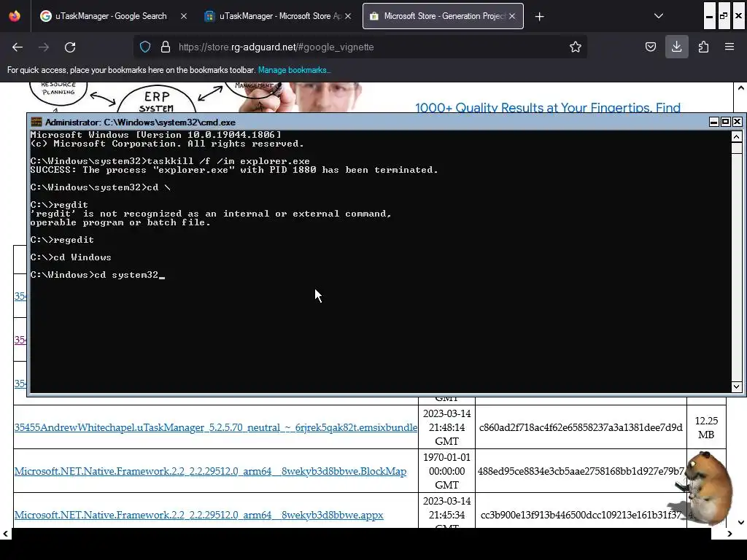Download NET.Native.Framework arm64 appx link
The height and width of the screenshot is (560, 747).
pyautogui.click(x=198, y=516)
